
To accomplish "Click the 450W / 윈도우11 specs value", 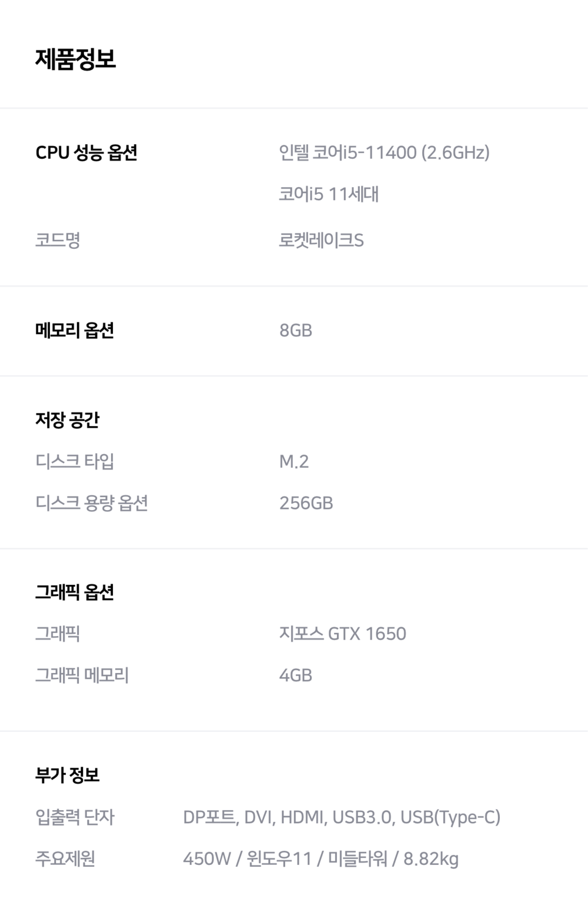I will tap(320, 859).
